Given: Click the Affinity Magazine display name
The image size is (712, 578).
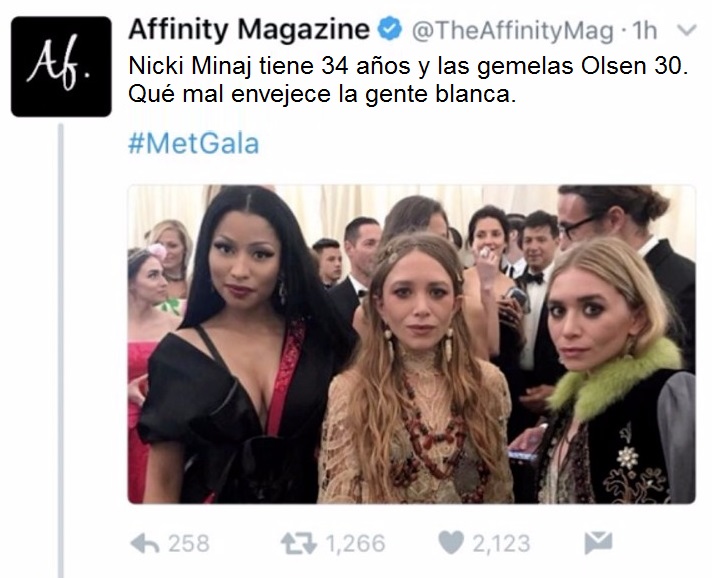Looking at the screenshot, I should [x=249, y=30].
